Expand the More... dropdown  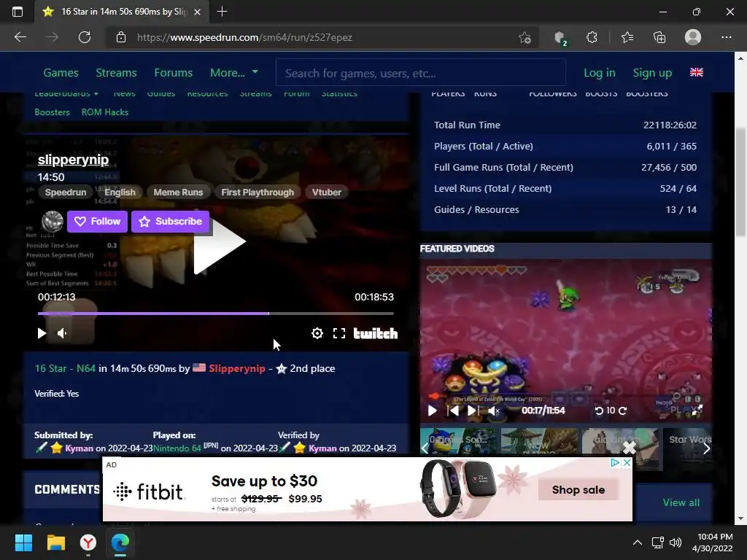[234, 73]
